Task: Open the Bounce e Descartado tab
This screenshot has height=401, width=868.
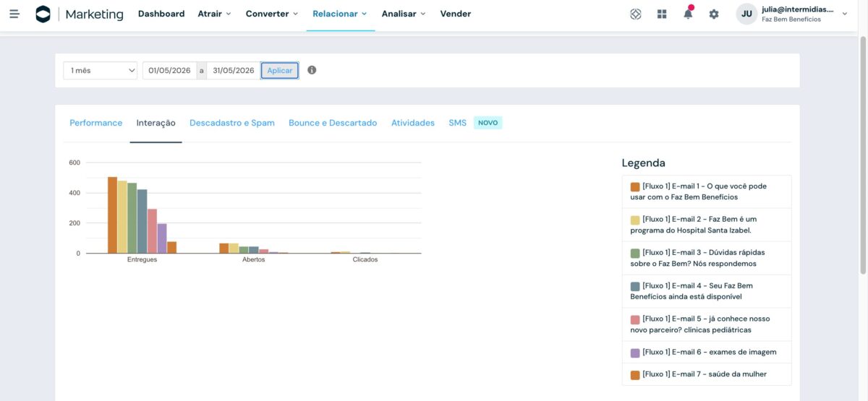Action: click(333, 123)
